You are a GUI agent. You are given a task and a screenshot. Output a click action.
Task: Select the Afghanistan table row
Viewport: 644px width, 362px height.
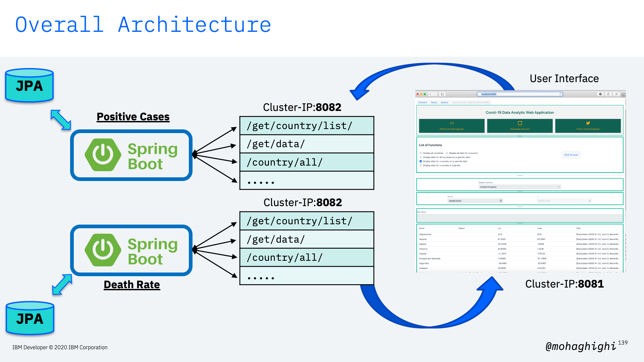[520, 235]
